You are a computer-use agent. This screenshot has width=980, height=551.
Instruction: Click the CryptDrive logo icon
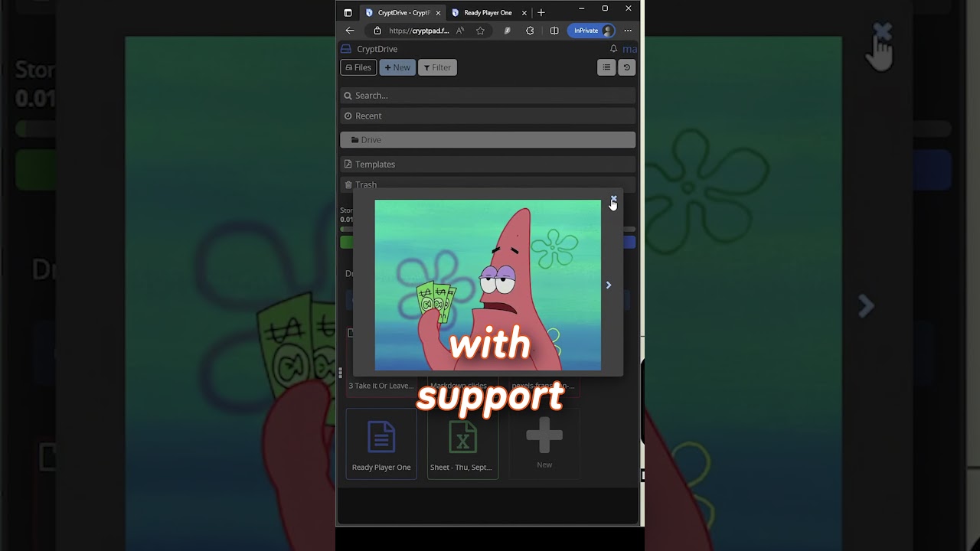(346, 49)
